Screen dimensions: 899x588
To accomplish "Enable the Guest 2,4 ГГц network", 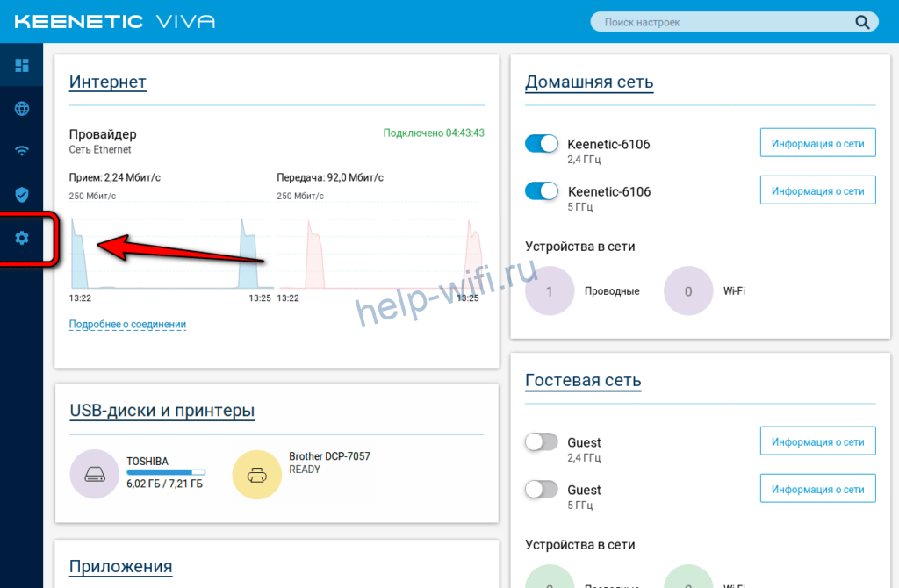I will point(541,441).
